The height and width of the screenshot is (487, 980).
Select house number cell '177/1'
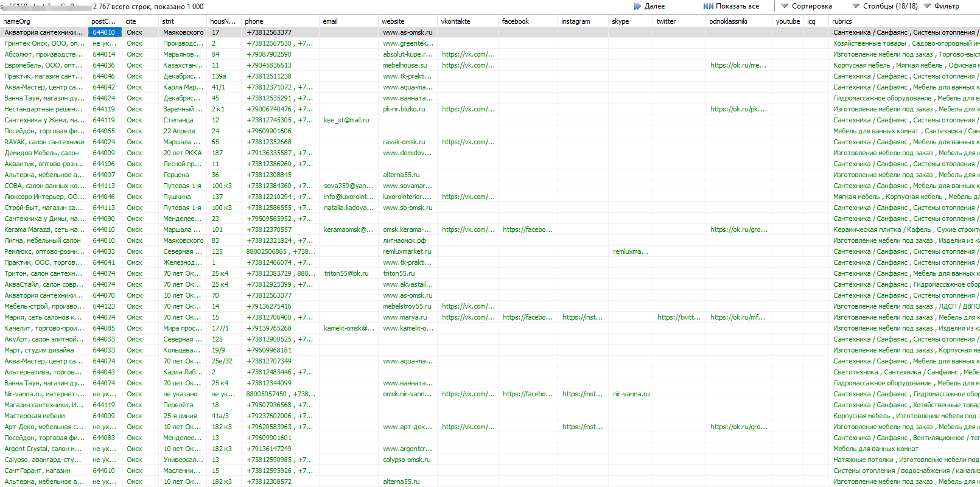[x=225, y=328]
